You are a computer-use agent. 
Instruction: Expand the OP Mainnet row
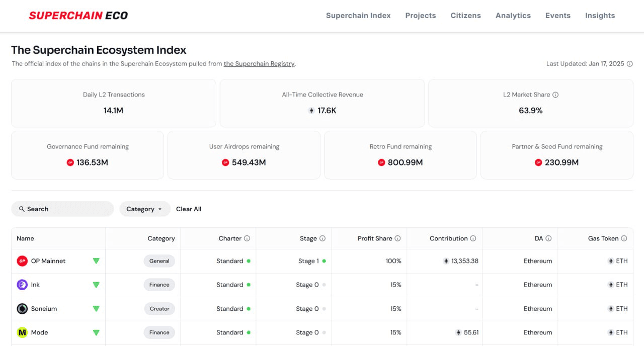click(x=96, y=261)
